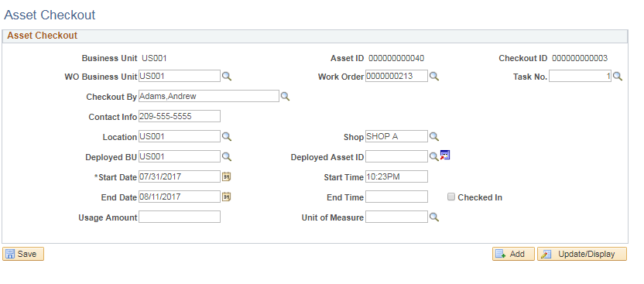Toggle the Checked In checkbox
This screenshot has width=644, height=284.
click(451, 197)
